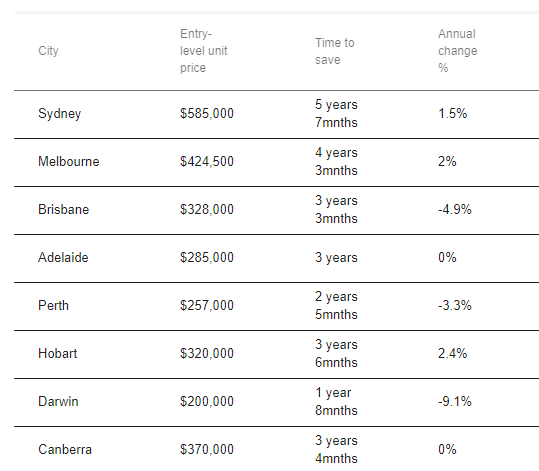This screenshot has height=471, width=539.
Task: Select the Perth city cell
Action: coord(53,305)
